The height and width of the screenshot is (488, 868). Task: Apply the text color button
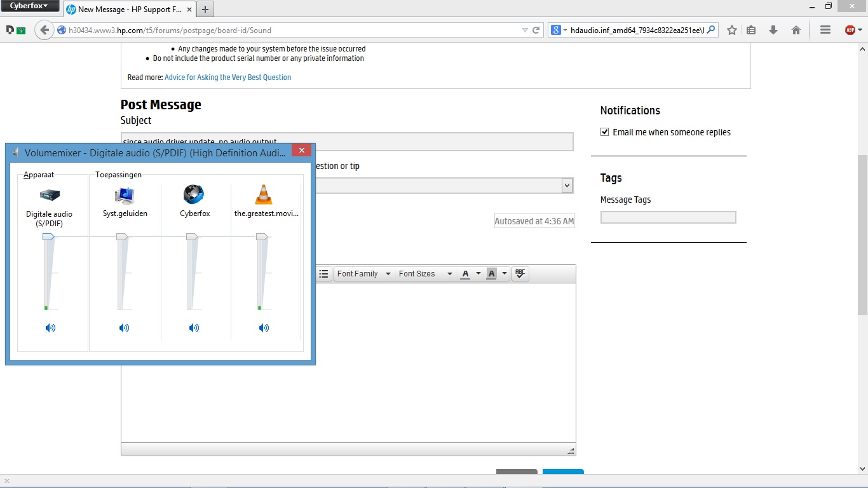coord(466,274)
